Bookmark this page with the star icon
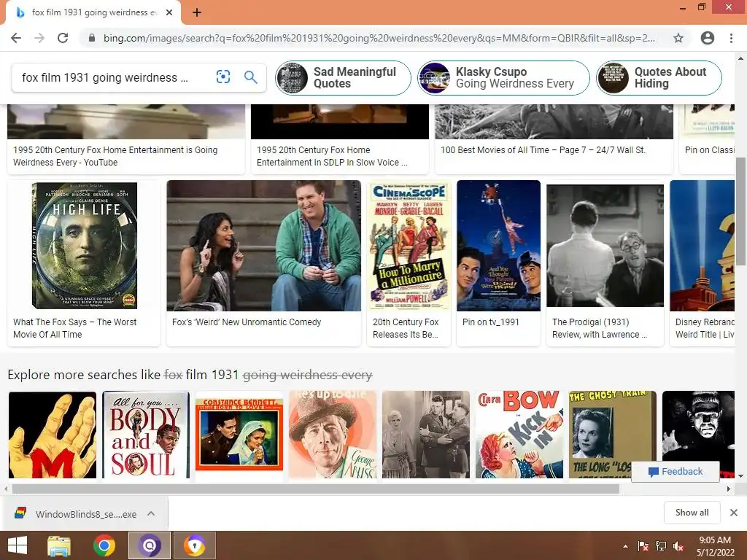Viewport: 747px width, 560px height. coord(678,38)
